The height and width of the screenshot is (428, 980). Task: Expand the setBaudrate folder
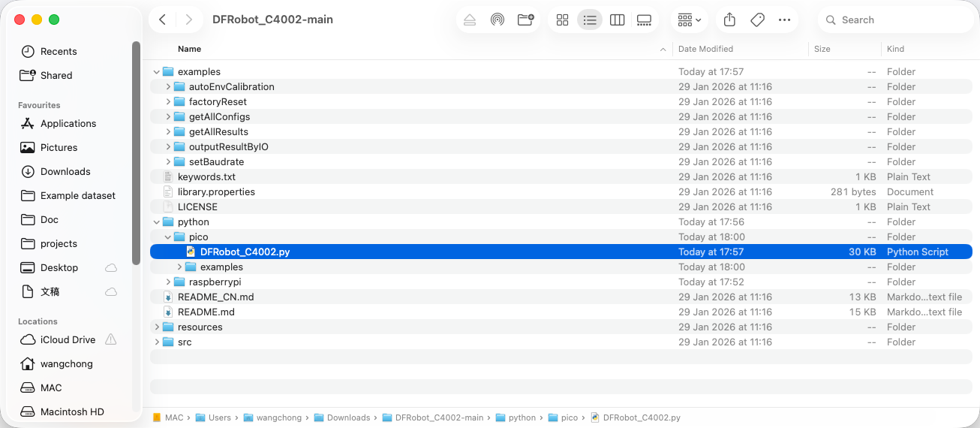pos(168,162)
